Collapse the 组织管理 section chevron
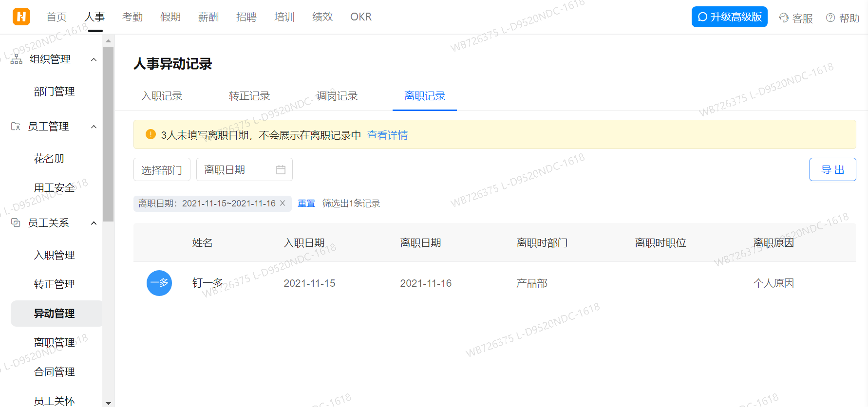The image size is (868, 407). click(94, 59)
